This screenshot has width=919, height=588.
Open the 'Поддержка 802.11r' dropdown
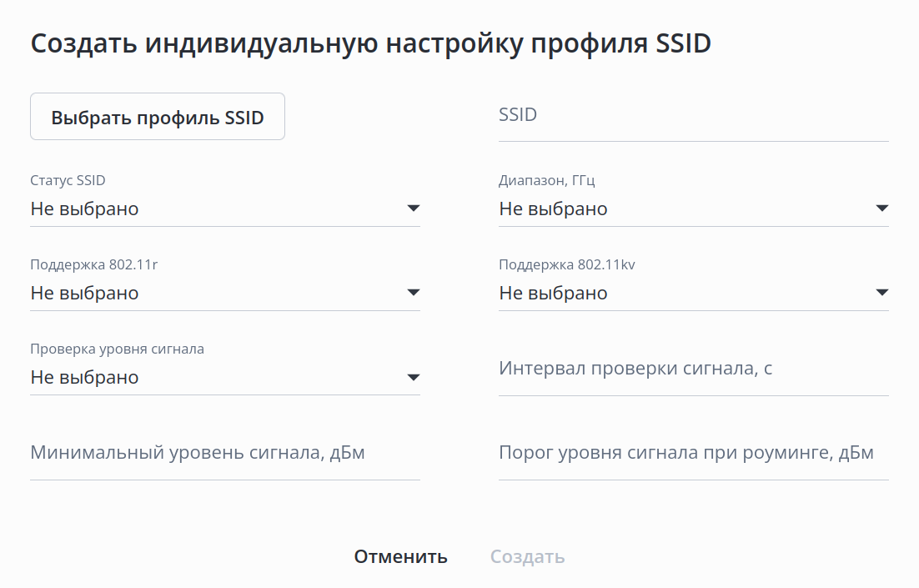point(208,293)
